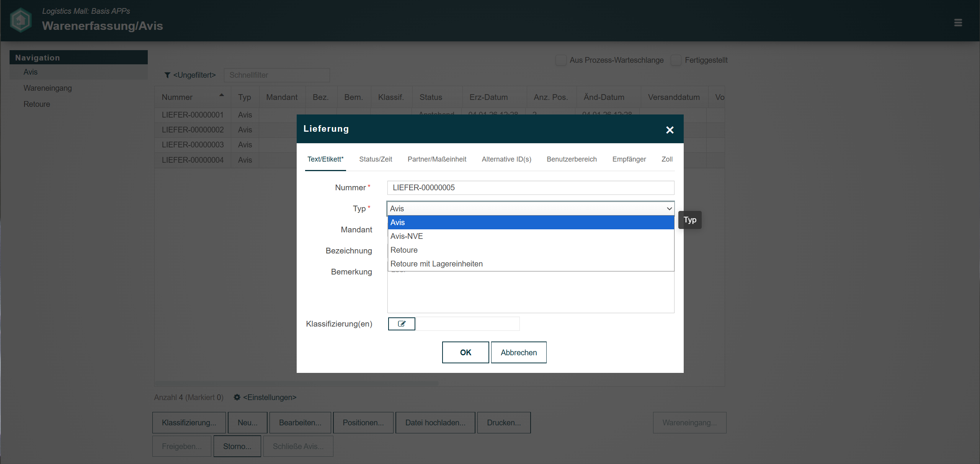Collapse the Typ dropdown arrow
Viewport: 980px width, 464px height.
pos(669,209)
